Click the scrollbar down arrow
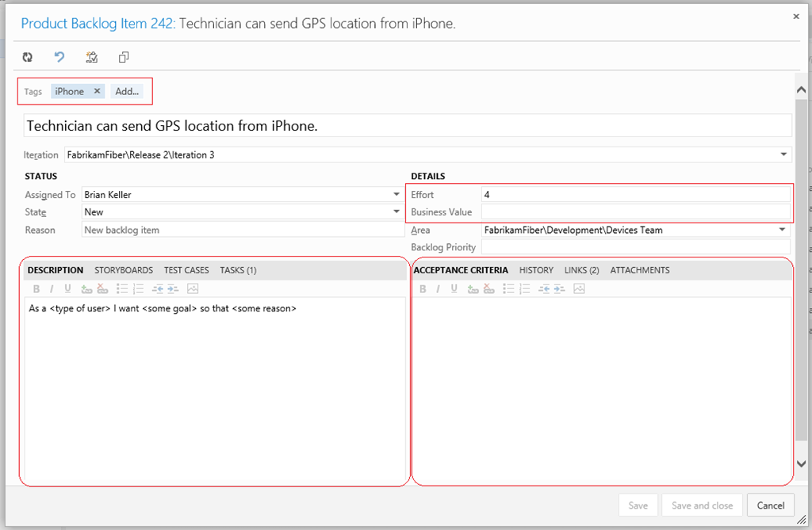Viewport: 812px width, 530px height. [801, 464]
